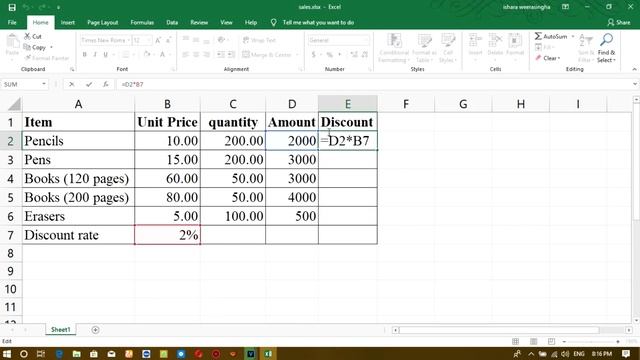Switch to Normal view in status bar
Viewport: 640px width, 360px height.
click(x=516, y=341)
